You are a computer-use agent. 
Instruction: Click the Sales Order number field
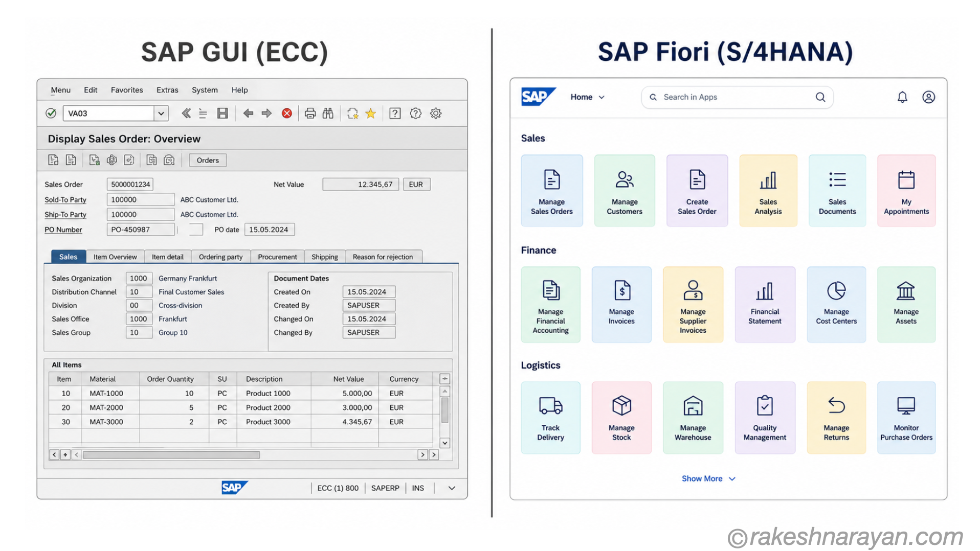coord(130,184)
